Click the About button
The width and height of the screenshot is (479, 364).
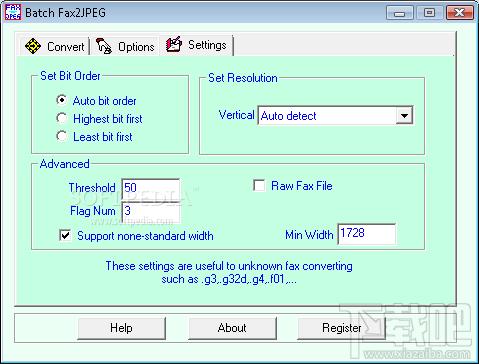[232, 328]
